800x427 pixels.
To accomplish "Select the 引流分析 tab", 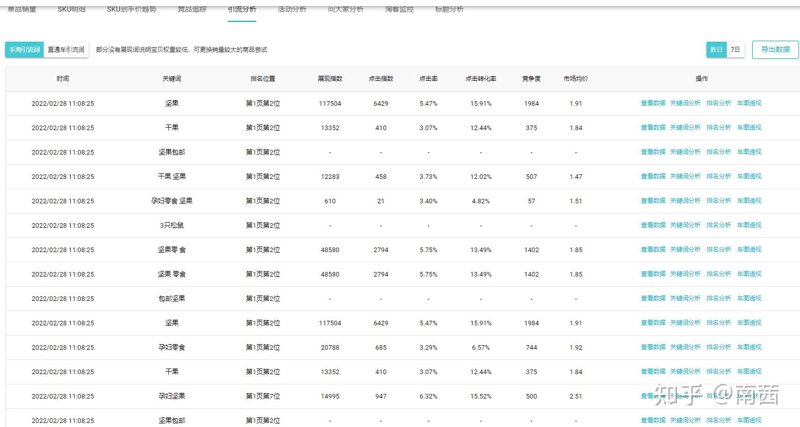I will click(x=242, y=9).
